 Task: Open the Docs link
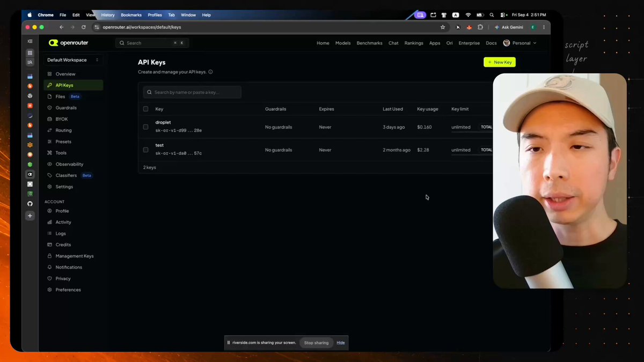[491, 43]
